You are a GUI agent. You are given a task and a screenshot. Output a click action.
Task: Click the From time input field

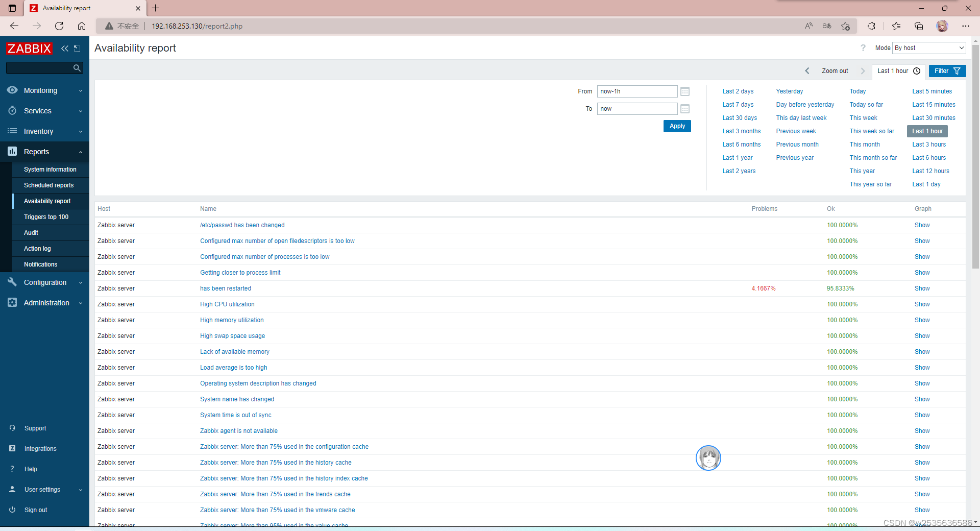coord(637,91)
